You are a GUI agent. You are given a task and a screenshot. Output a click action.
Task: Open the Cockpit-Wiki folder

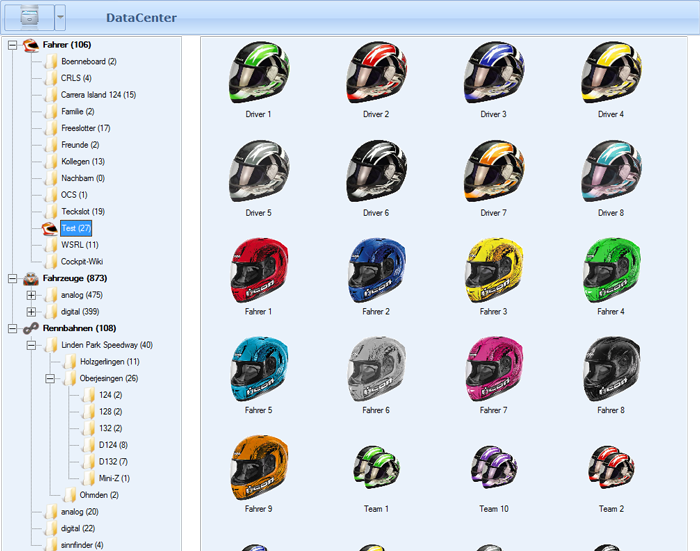[x=82, y=262]
